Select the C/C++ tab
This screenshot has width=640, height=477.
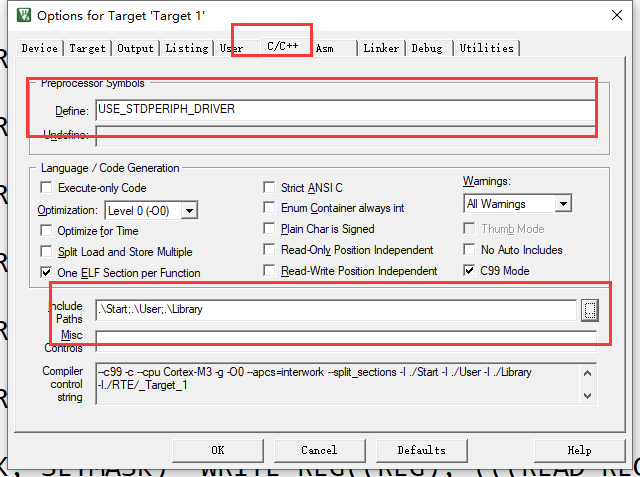tap(283, 46)
